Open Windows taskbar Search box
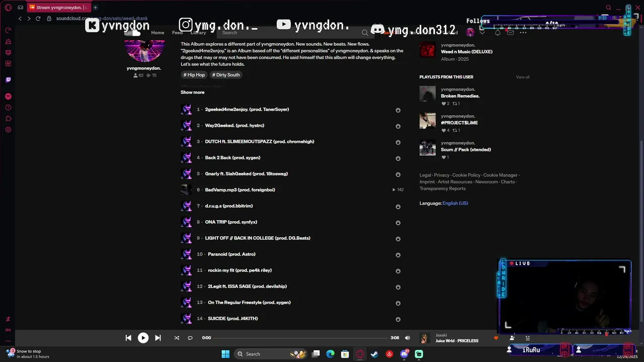 271,354
